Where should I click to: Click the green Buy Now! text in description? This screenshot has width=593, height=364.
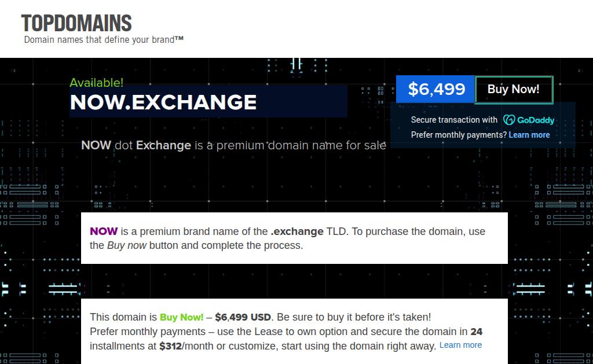[x=181, y=317]
